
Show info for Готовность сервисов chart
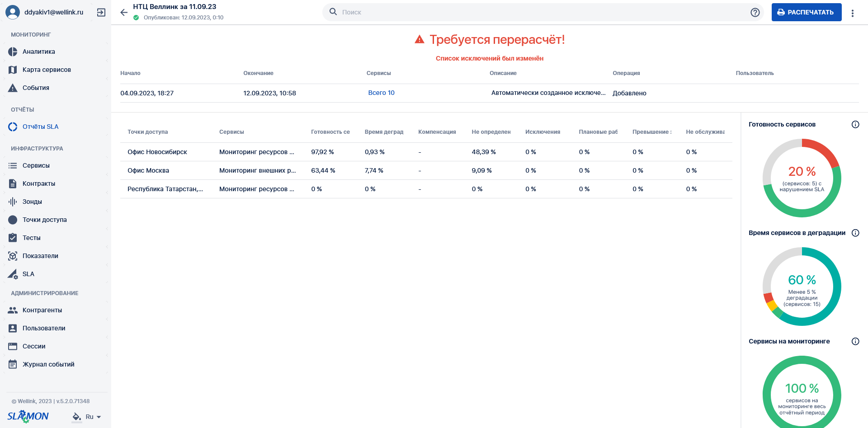point(855,124)
